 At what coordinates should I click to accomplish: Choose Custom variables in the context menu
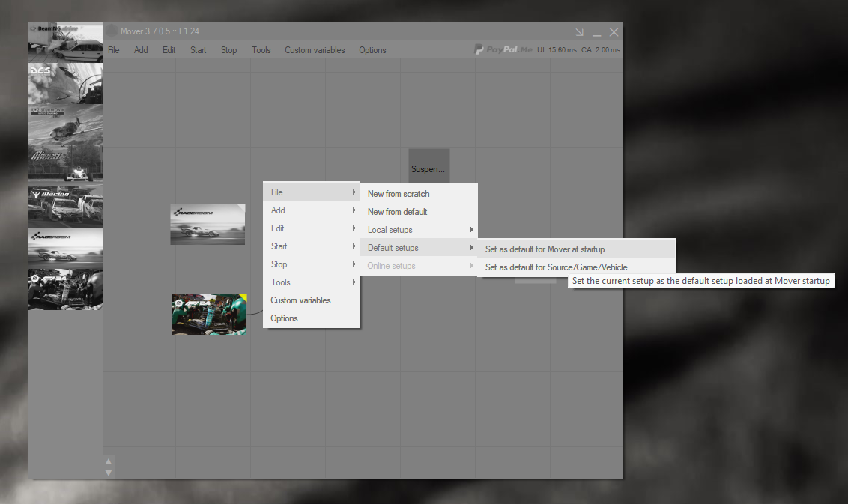tap(311, 300)
